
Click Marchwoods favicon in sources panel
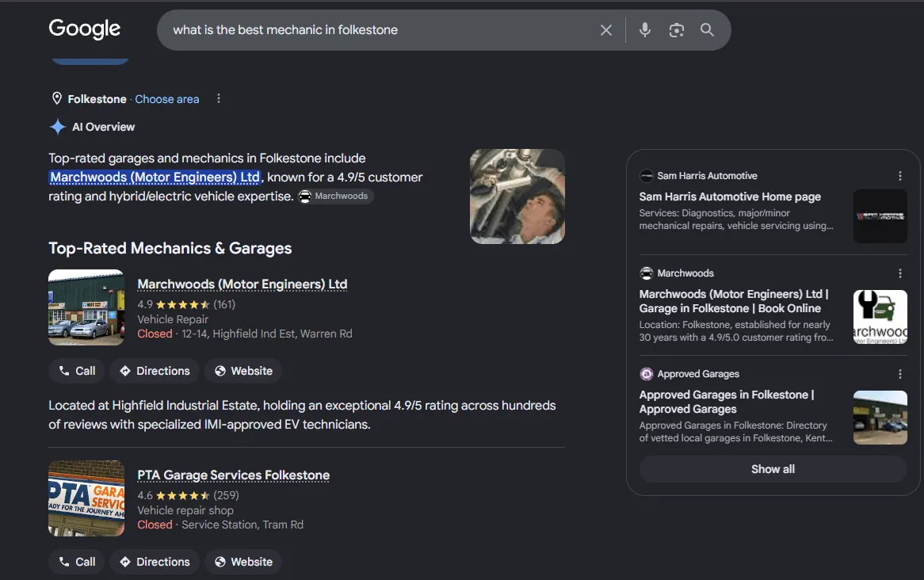point(647,273)
